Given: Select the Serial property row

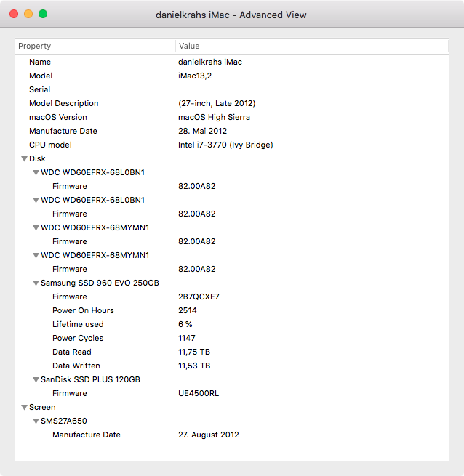Looking at the screenshot, I should pyautogui.click(x=232, y=89).
